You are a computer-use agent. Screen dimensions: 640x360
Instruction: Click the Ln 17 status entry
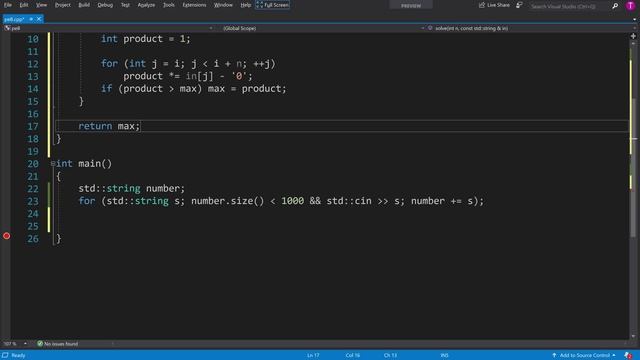tap(313, 355)
